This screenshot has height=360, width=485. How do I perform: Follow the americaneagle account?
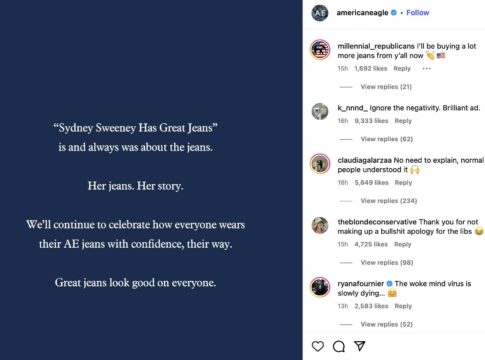pos(417,13)
